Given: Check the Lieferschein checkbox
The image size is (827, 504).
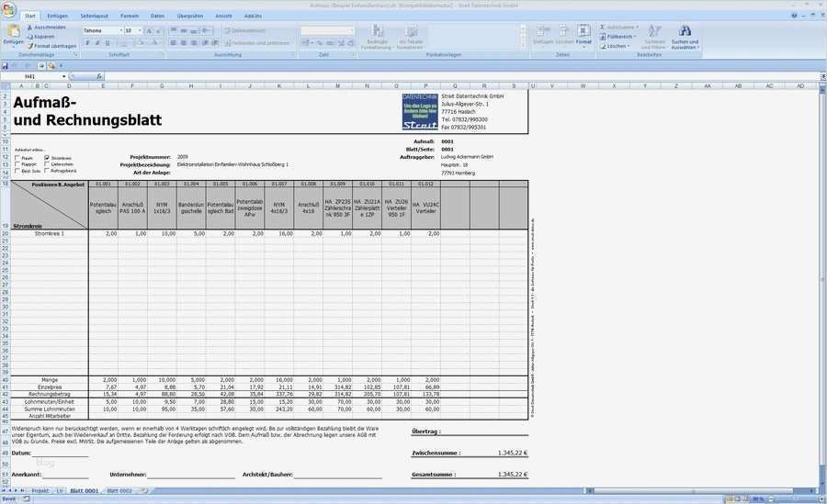Looking at the screenshot, I should point(47,164).
